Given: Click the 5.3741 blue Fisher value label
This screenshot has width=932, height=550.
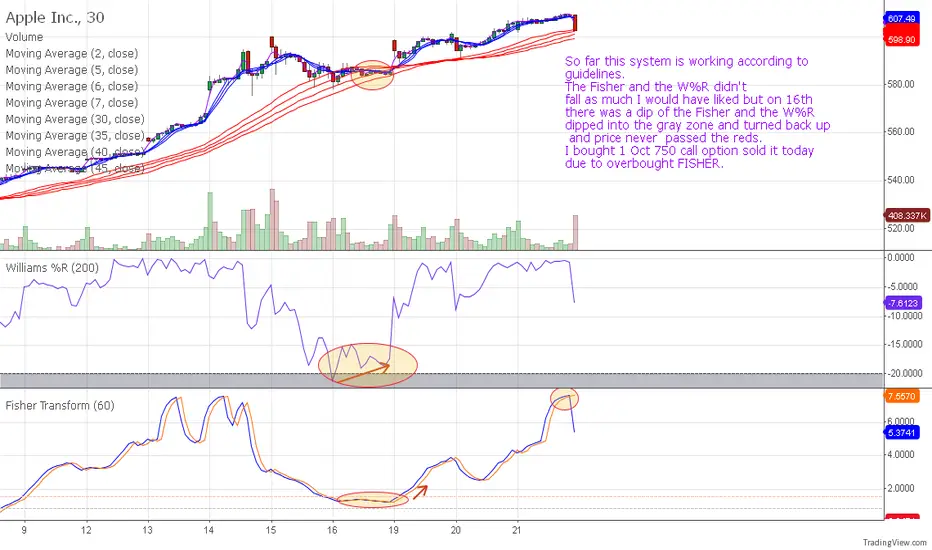Looking at the screenshot, I should click(x=902, y=432).
